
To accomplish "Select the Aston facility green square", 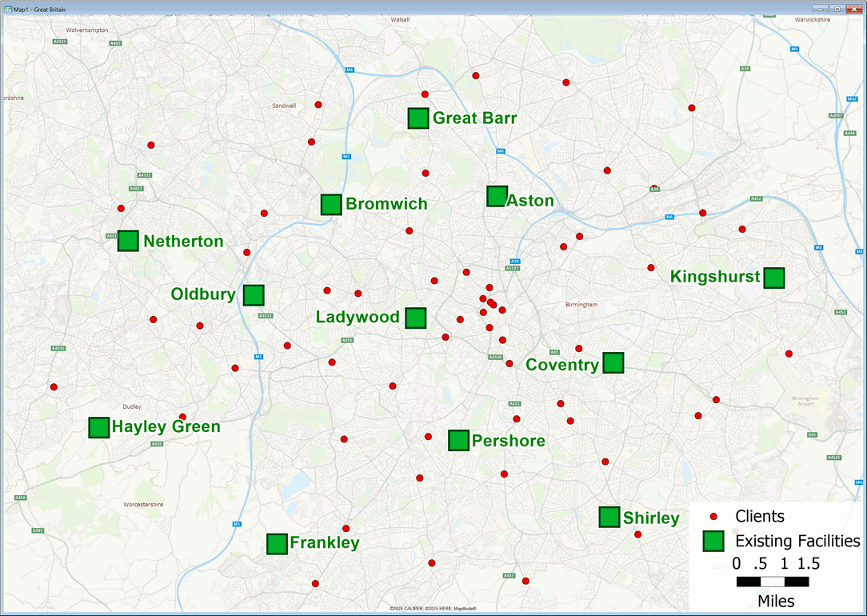I will pos(497,196).
